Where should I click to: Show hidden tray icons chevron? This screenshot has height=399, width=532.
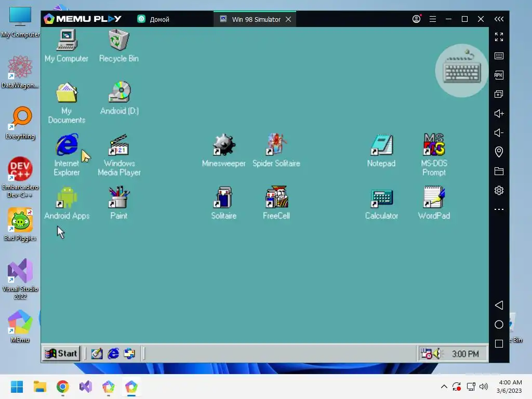click(x=444, y=387)
